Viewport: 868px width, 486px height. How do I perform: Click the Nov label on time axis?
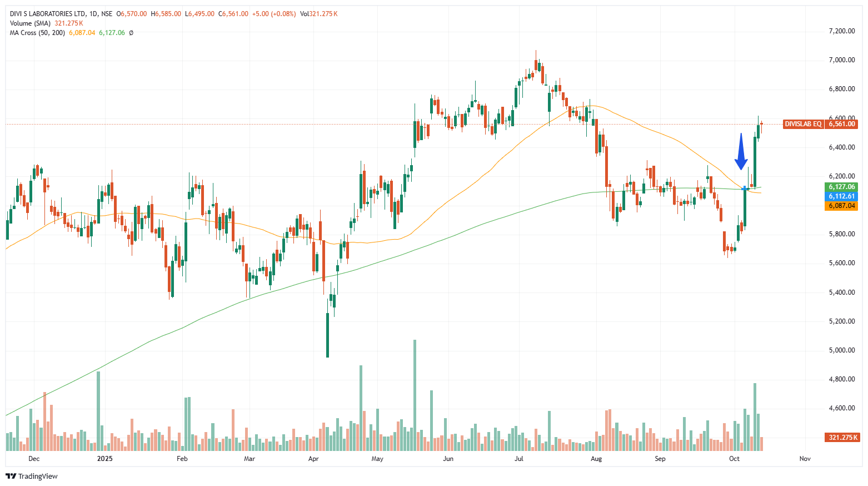[x=805, y=459]
